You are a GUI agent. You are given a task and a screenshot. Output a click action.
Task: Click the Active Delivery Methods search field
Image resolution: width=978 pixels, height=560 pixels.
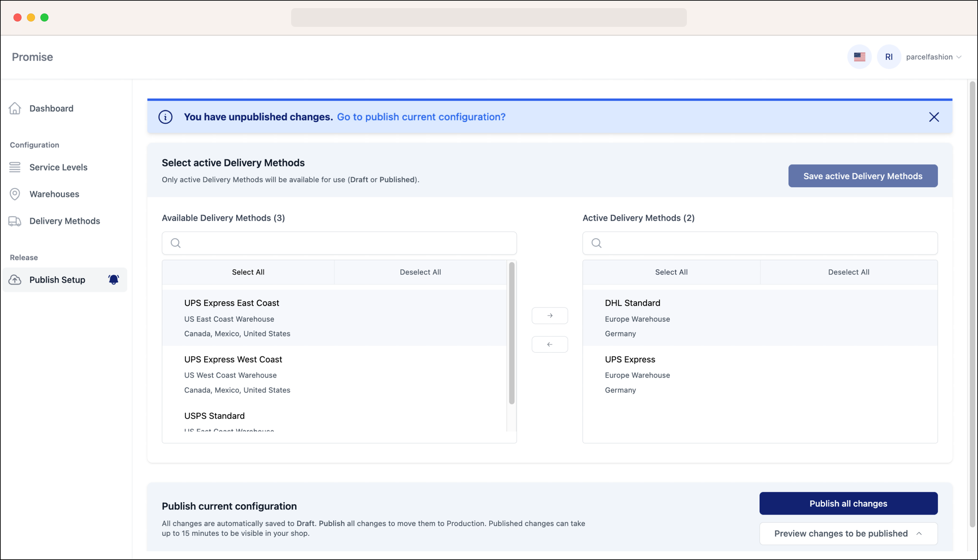760,243
